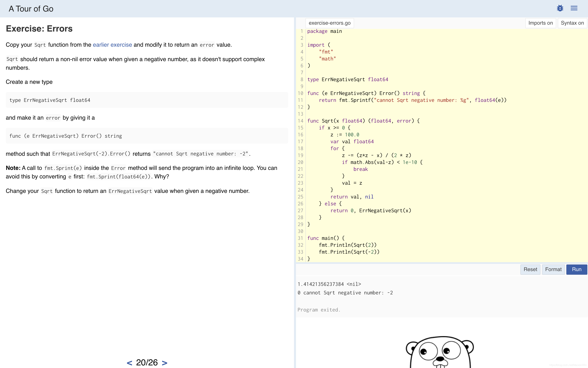Screen dimensions: 588x368
Task: Click the return val, nil line
Action: pyautogui.click(x=352, y=197)
